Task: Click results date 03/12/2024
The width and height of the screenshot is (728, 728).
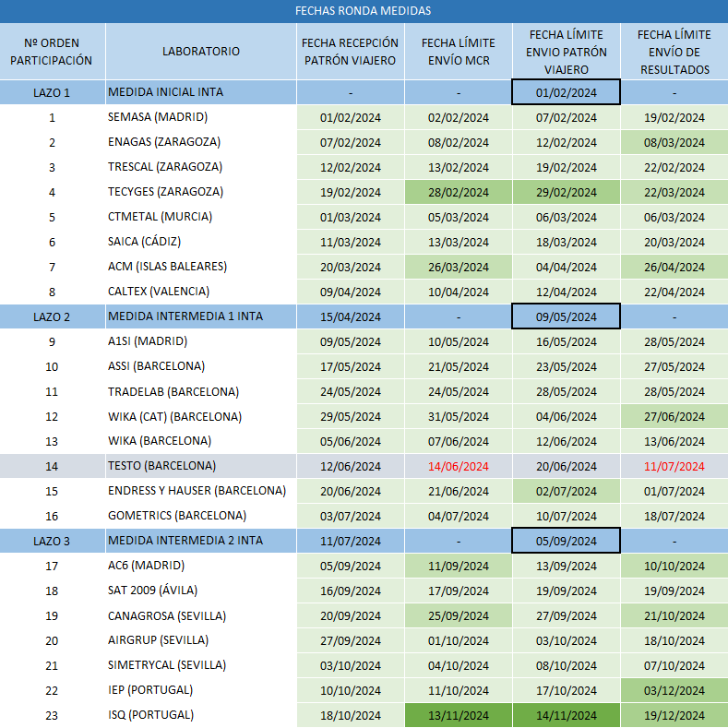Action: point(674,690)
